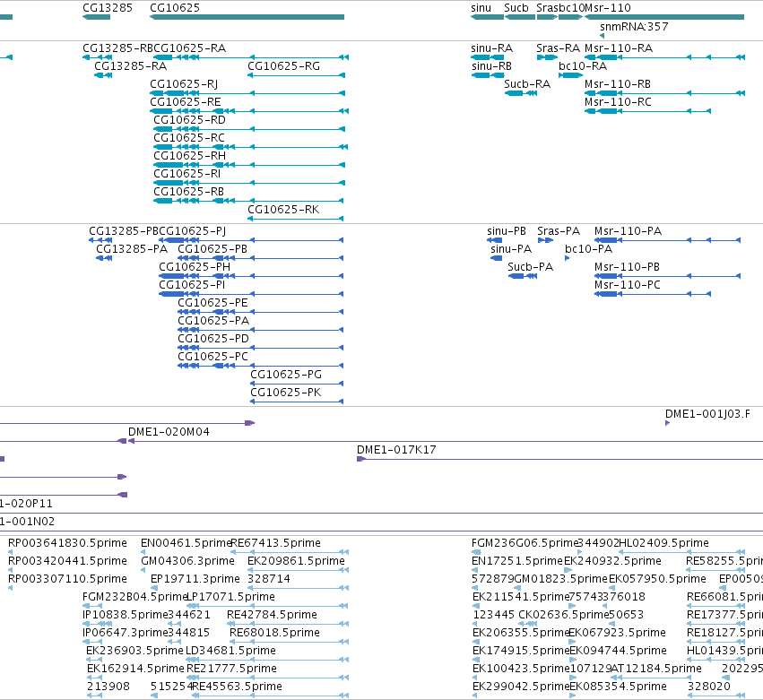Select EST FGM232B04.5prime label

coord(134,597)
